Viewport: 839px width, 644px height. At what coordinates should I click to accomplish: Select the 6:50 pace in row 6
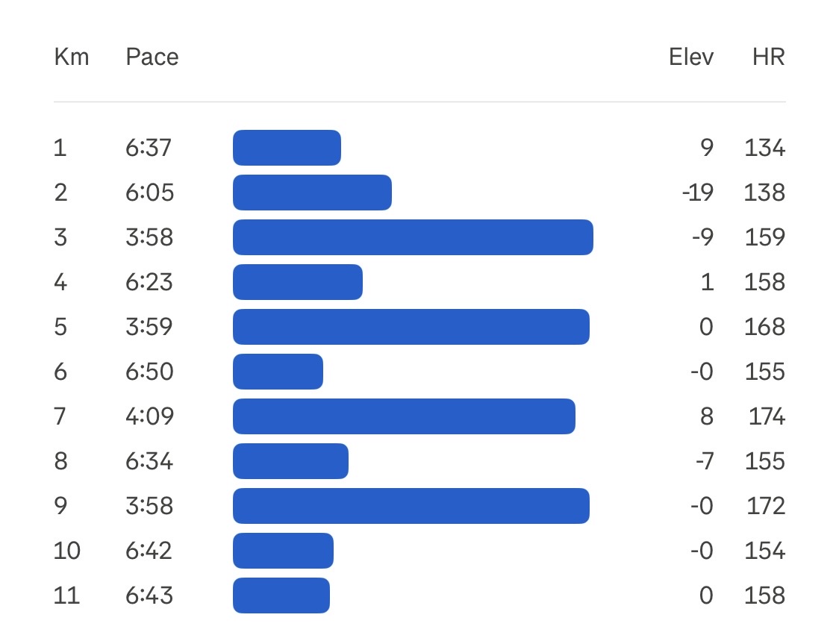point(149,372)
